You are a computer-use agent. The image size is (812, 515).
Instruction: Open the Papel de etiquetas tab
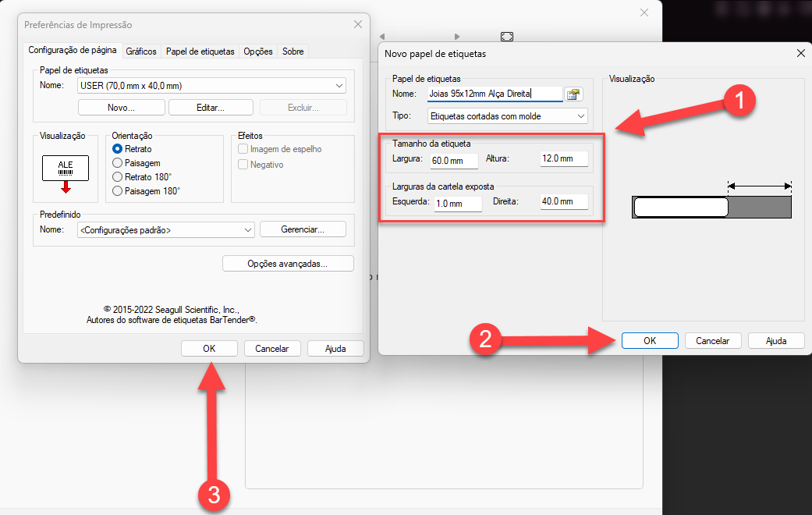pyautogui.click(x=200, y=51)
